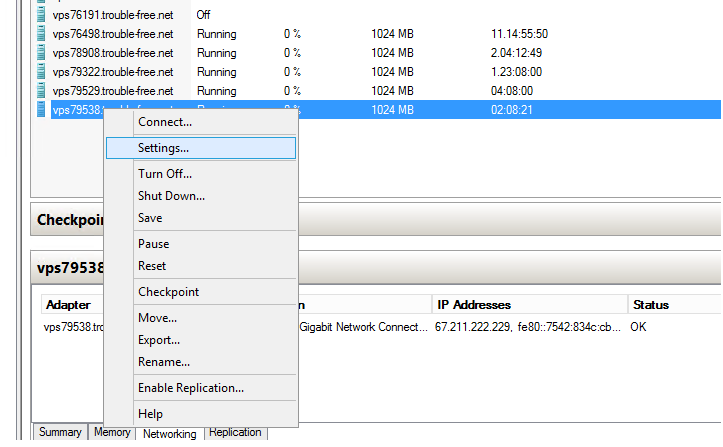Click the server icon beside vps78908.trouble-free.net
Viewport: 723px width, 447px height.
click(41, 53)
